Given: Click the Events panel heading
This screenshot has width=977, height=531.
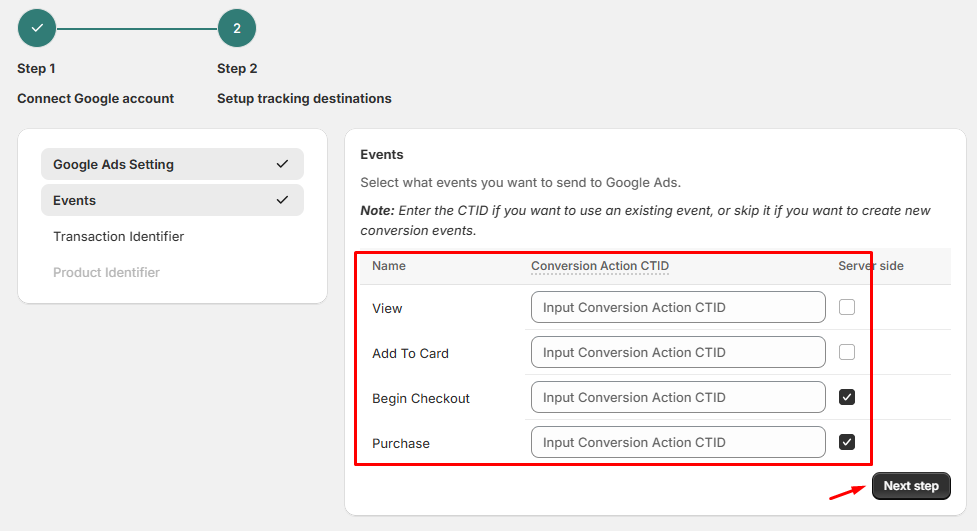Looking at the screenshot, I should point(381,155).
